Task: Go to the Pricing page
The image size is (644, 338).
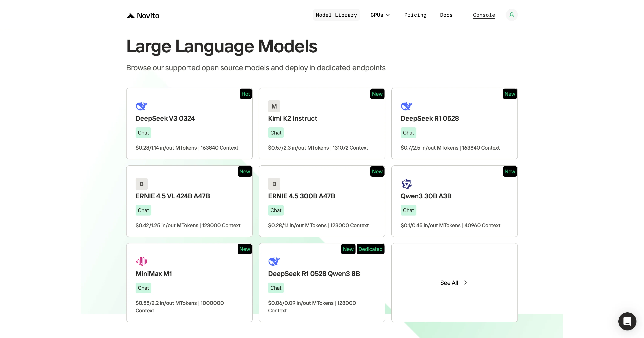Action: (415, 15)
